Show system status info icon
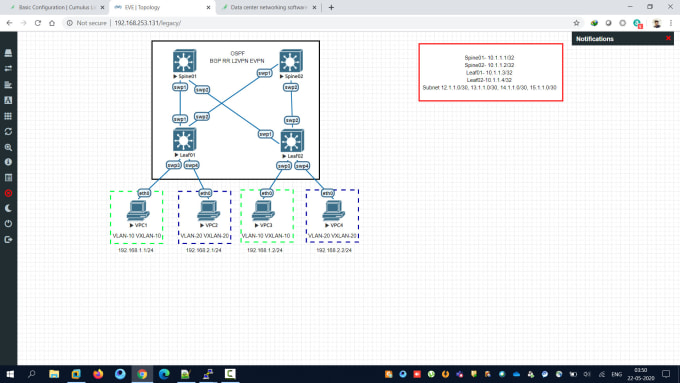Screen dimensions: 680x383 pyautogui.click(x=8, y=162)
